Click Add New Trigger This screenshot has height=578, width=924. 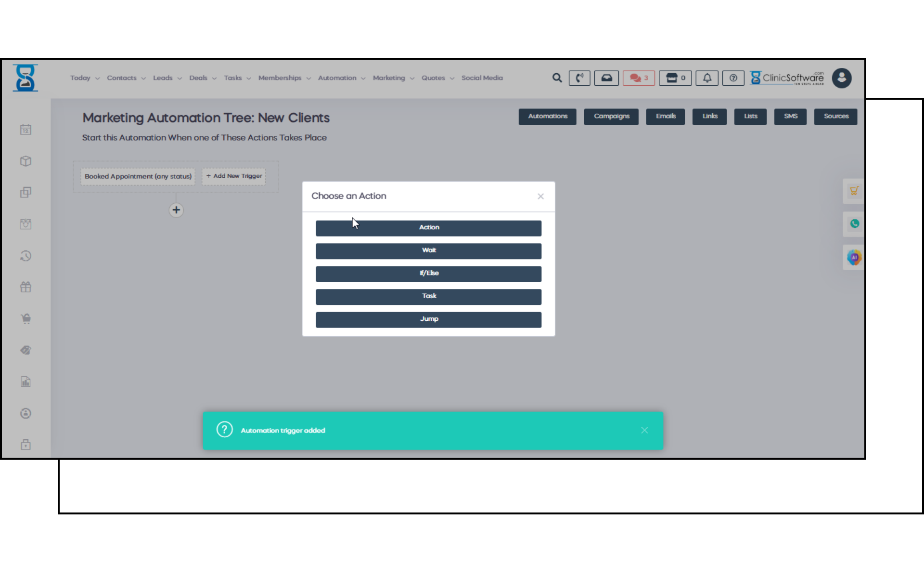tap(234, 176)
